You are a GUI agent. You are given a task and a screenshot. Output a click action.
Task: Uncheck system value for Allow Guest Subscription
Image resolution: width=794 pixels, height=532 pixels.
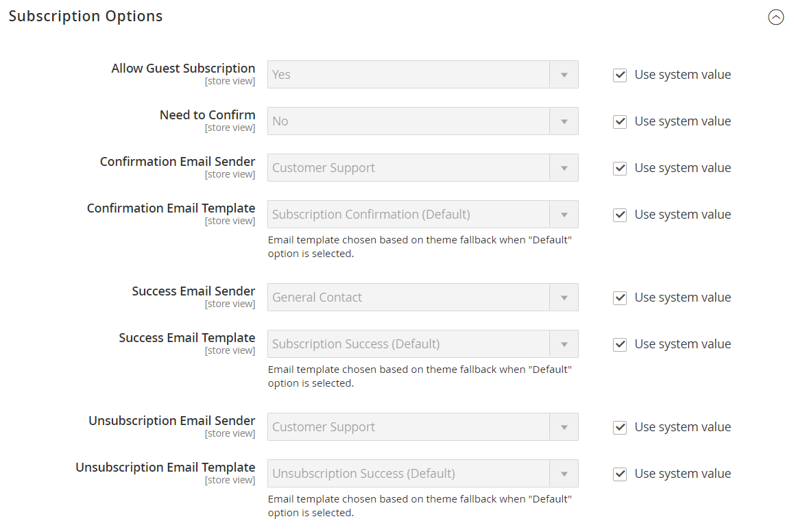(x=620, y=75)
